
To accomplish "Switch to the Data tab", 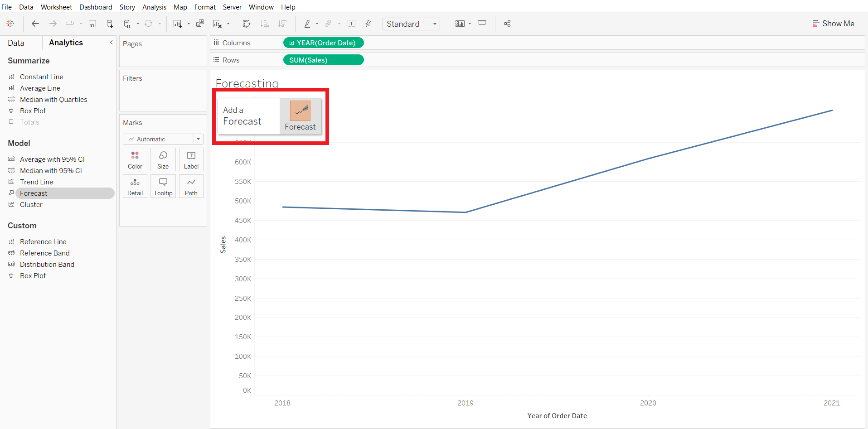I will 16,43.
